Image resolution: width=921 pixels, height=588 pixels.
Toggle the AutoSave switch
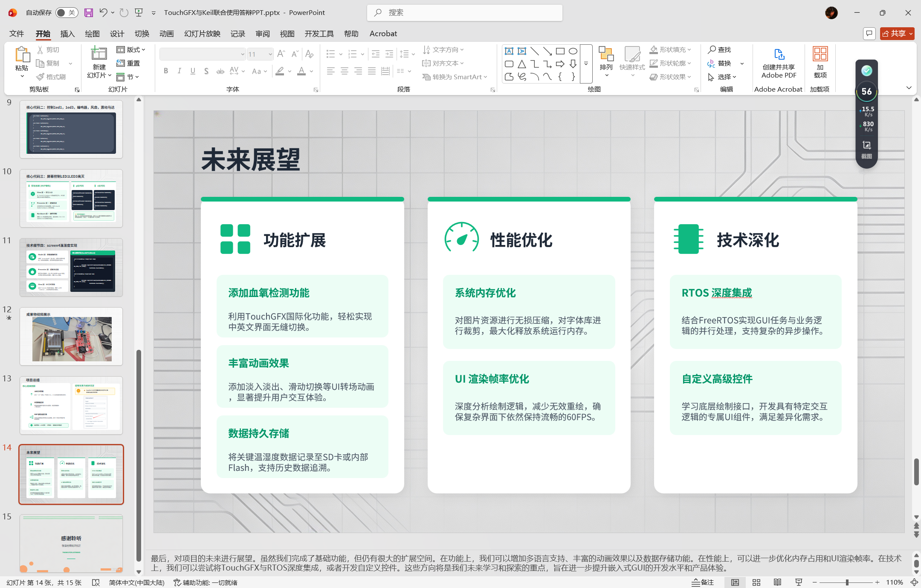pos(67,13)
